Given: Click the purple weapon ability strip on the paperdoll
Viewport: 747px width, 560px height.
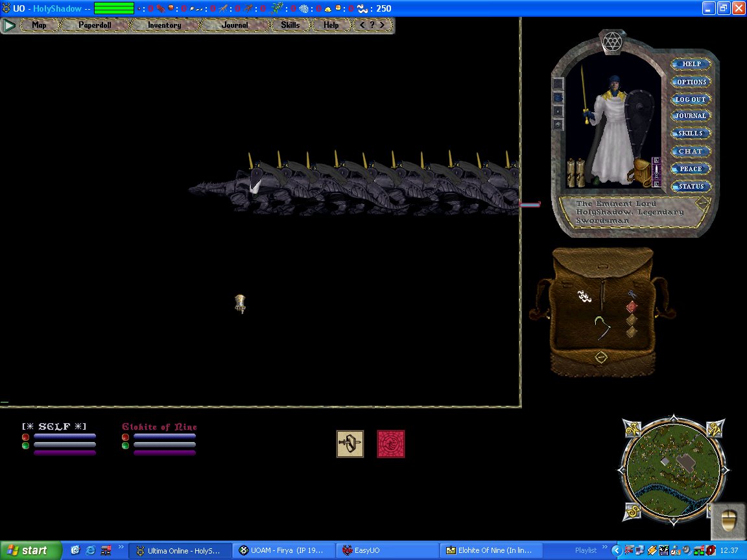Looking at the screenshot, I should (656, 172).
